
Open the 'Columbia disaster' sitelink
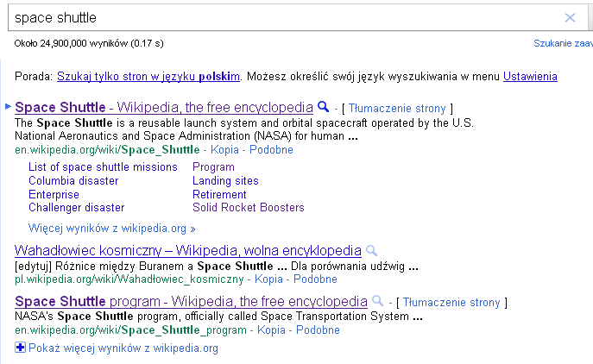[x=73, y=181]
